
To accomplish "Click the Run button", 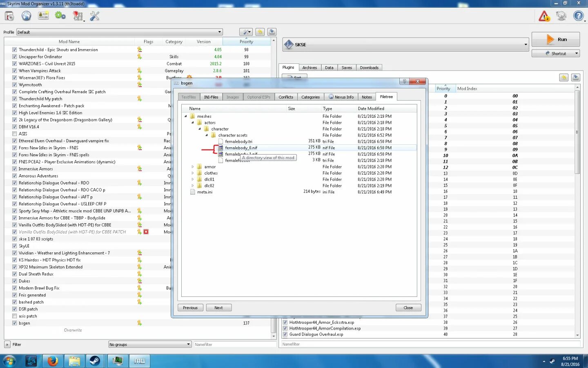I will pyautogui.click(x=556, y=39).
